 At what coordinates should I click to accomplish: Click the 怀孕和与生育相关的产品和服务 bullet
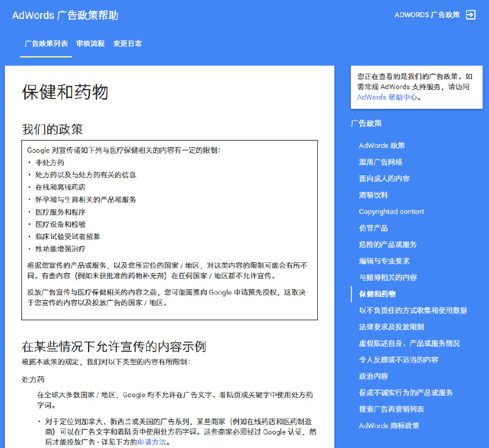86,200
